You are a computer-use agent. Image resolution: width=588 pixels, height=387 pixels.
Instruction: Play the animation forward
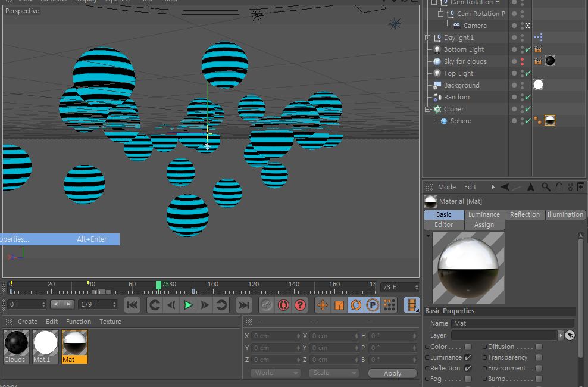point(188,305)
